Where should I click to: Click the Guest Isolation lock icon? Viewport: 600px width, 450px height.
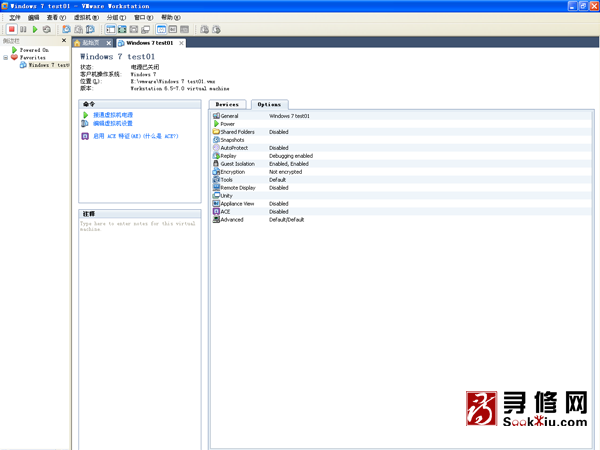216,163
